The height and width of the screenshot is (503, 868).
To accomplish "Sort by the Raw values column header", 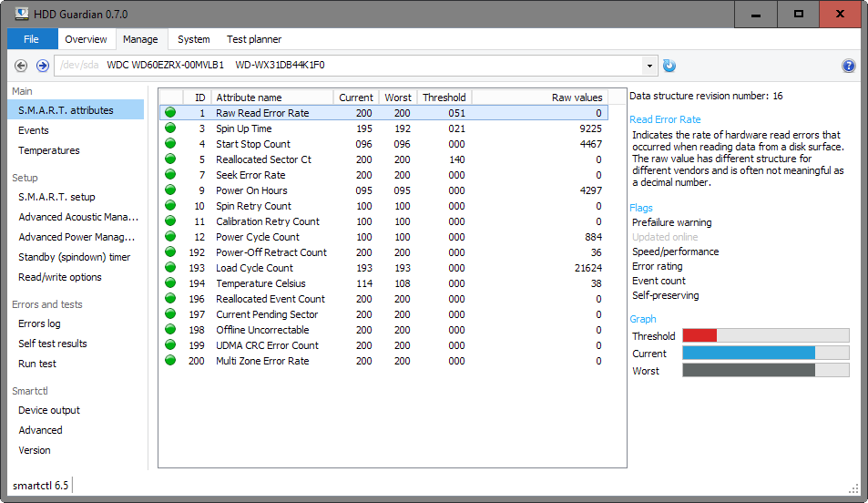I will coord(540,97).
